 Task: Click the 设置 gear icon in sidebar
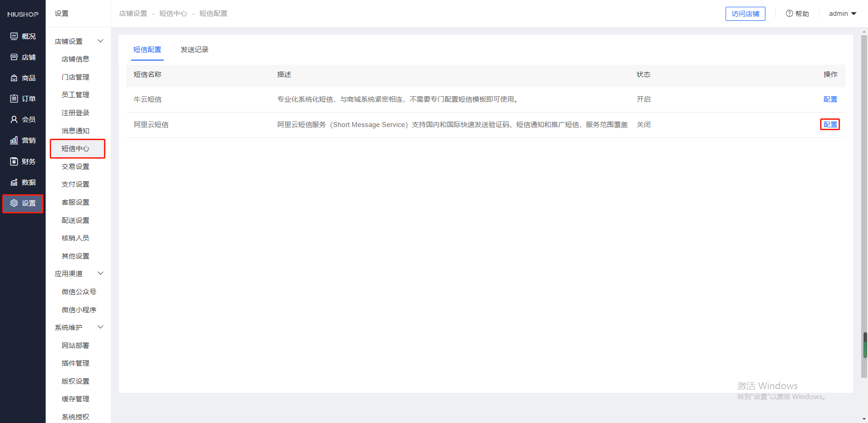coord(14,203)
